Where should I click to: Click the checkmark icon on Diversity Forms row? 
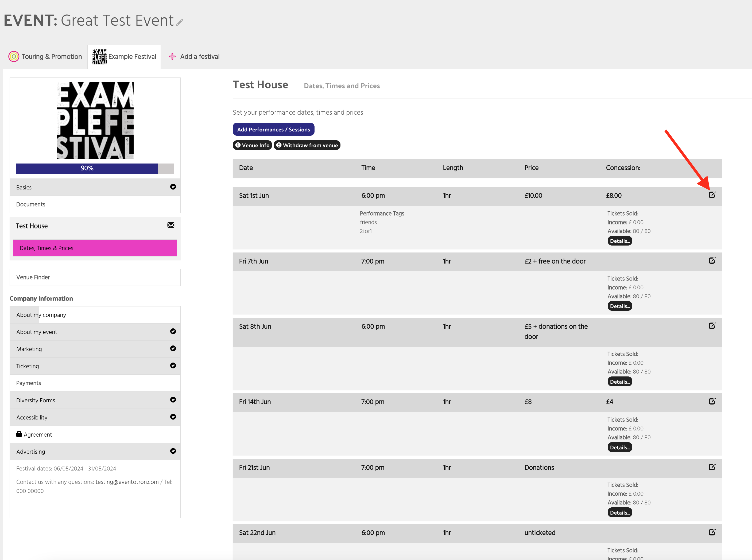tap(173, 400)
